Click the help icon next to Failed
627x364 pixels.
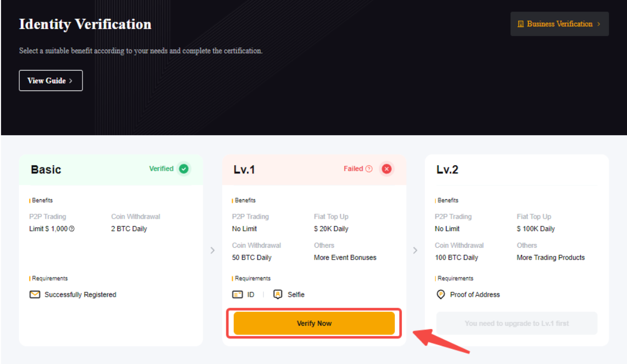[369, 169]
